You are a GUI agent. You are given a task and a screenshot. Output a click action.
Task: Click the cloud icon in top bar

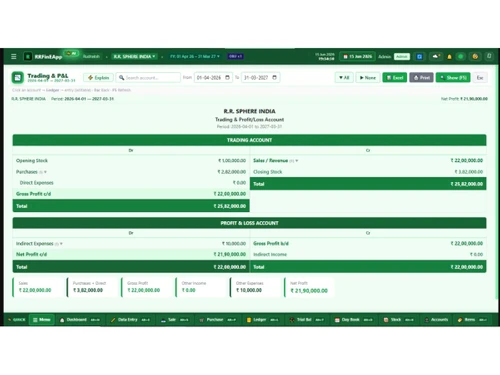[436, 56]
